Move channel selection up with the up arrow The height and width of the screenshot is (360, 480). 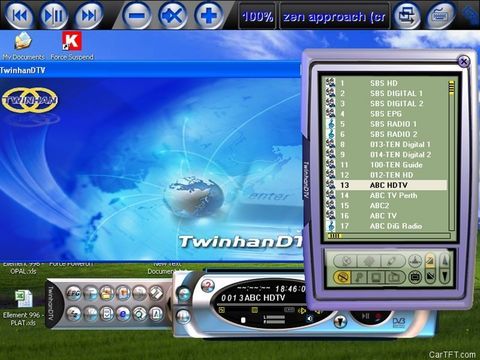point(445,261)
